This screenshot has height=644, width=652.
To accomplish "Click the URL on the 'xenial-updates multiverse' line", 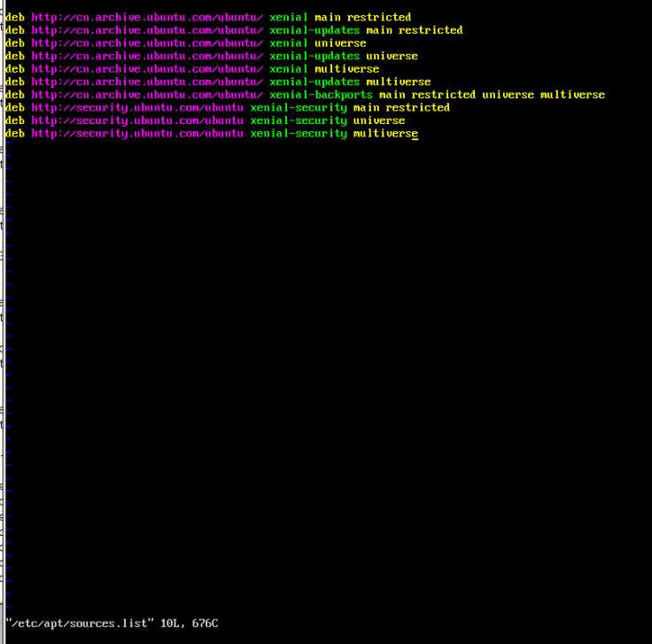I will pyautogui.click(x=147, y=81).
